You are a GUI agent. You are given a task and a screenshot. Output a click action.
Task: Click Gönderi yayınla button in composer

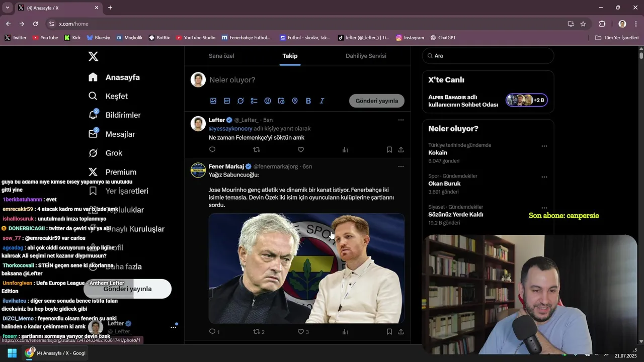377,101
